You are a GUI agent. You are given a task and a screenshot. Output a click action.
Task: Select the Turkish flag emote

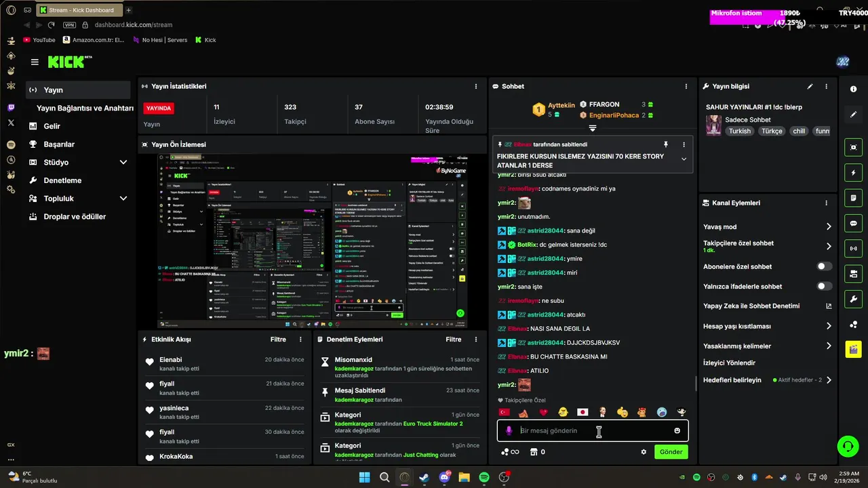[x=504, y=412]
